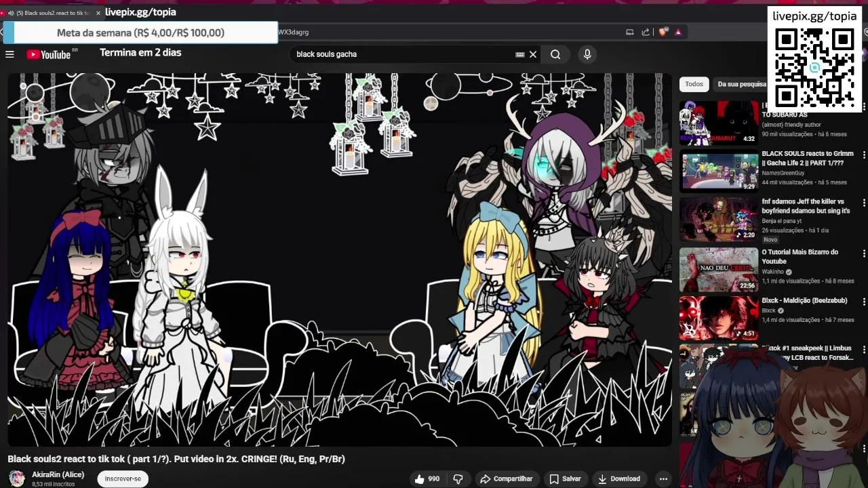Dislike the video with thumbs-down
Screen dimensions: 868x488
458,479
